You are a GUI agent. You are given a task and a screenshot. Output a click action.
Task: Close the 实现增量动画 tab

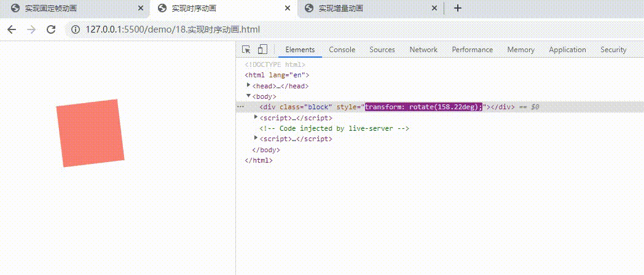434,8
